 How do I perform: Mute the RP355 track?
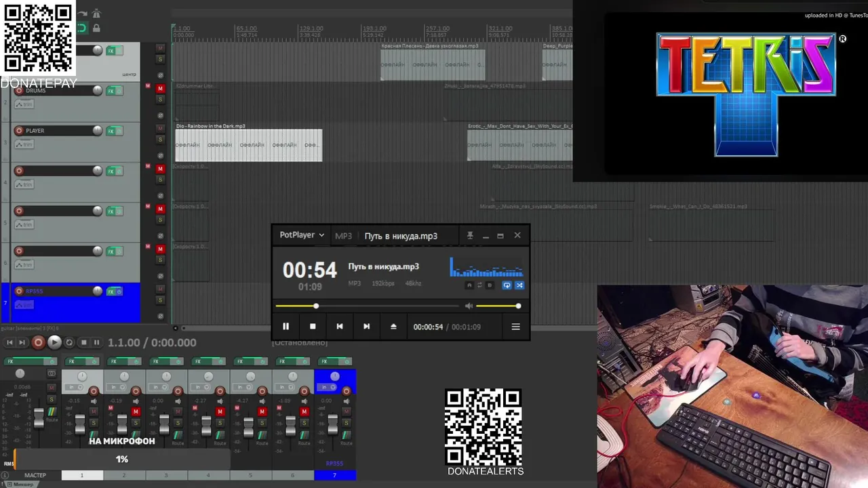pyautogui.click(x=161, y=289)
